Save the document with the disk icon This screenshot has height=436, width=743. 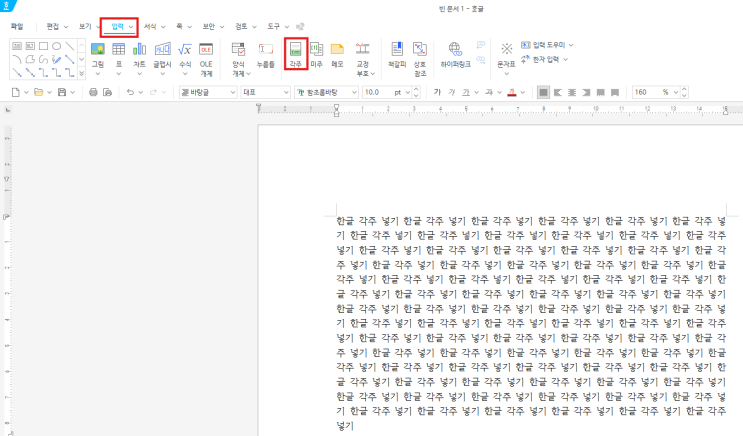(x=62, y=92)
